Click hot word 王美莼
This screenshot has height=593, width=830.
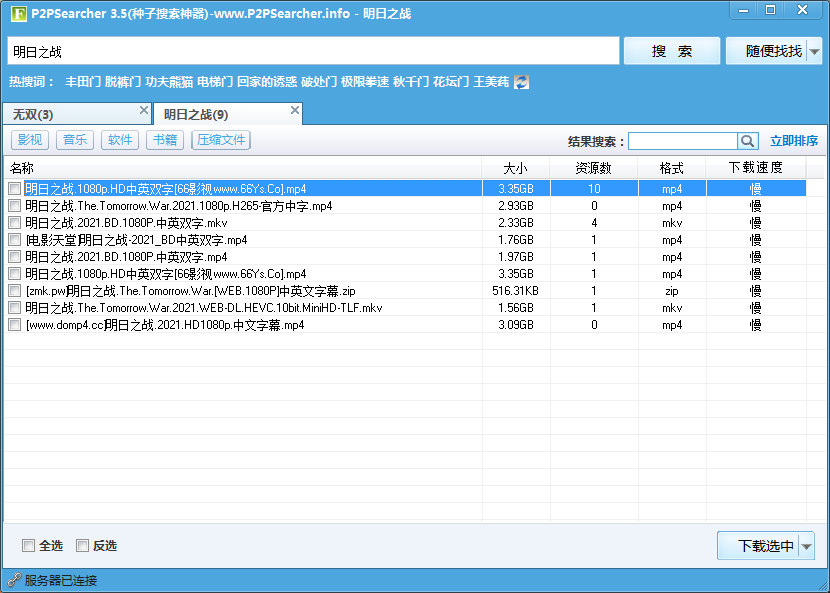pos(491,82)
